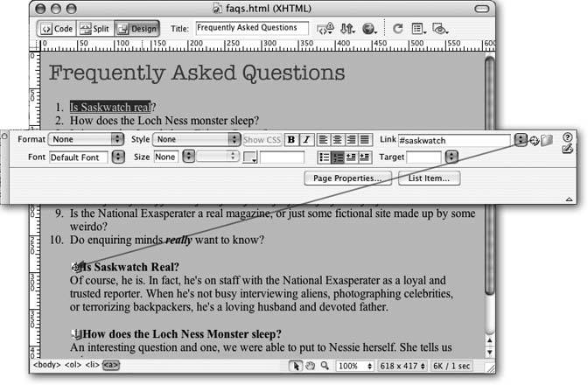
Task: Choose the Select (arrow) tool
Action: [296, 366]
